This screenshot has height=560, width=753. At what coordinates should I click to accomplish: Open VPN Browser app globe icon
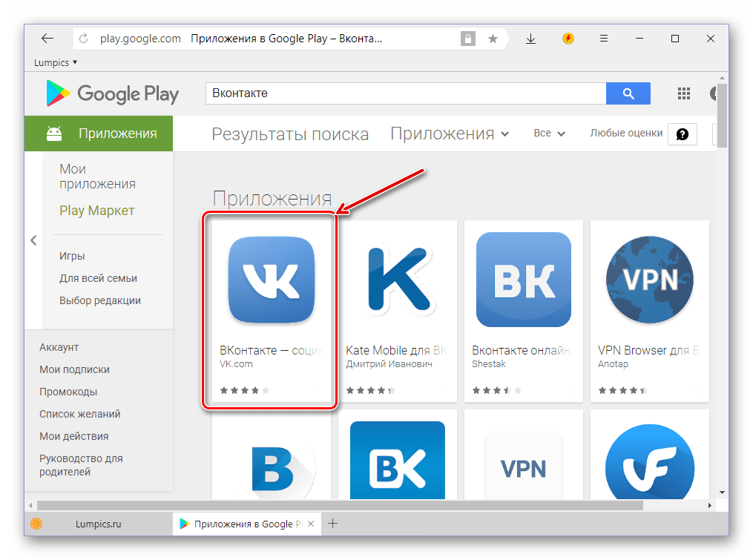pos(650,280)
